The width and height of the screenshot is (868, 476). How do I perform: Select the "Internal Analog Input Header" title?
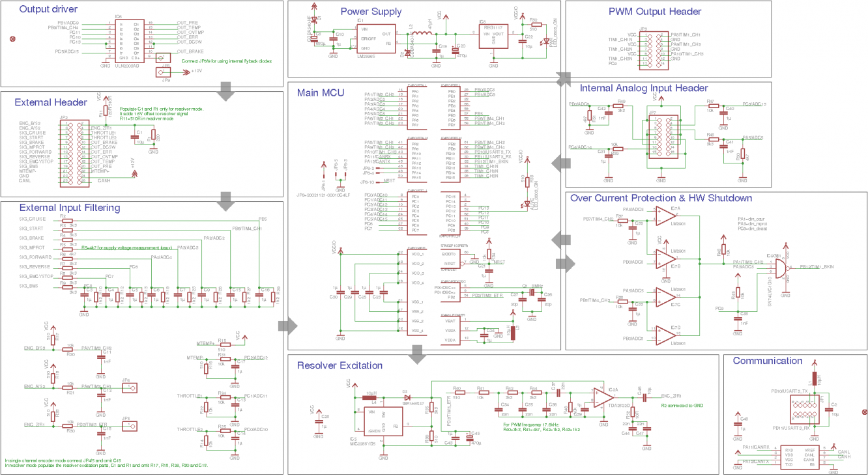[644, 88]
